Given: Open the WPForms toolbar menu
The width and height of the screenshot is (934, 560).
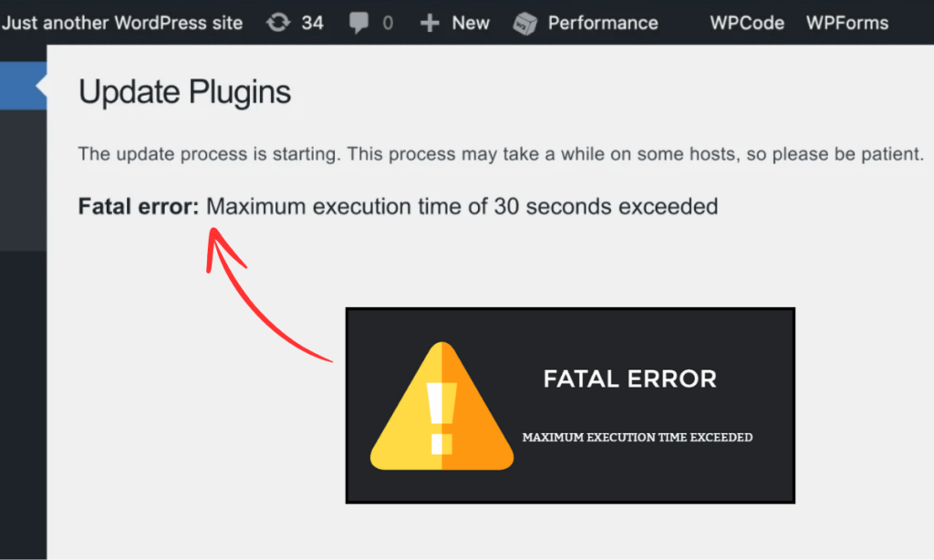Looking at the screenshot, I should (846, 23).
